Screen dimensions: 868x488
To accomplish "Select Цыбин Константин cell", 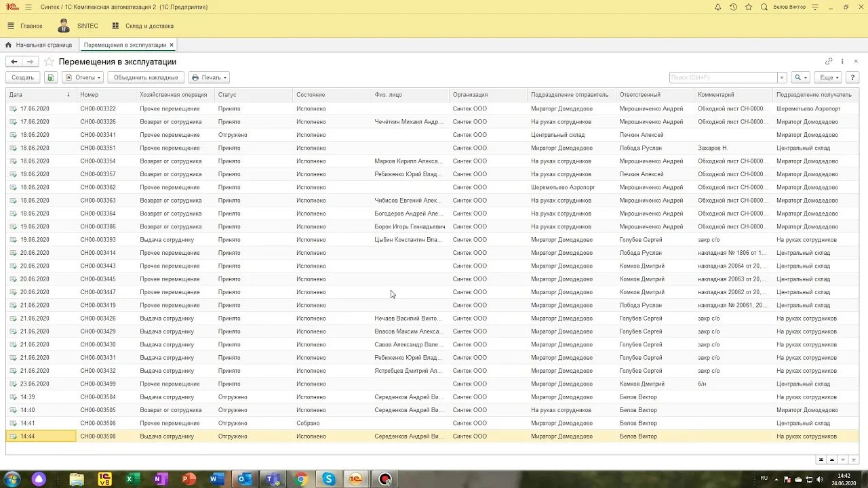I will (x=409, y=240).
